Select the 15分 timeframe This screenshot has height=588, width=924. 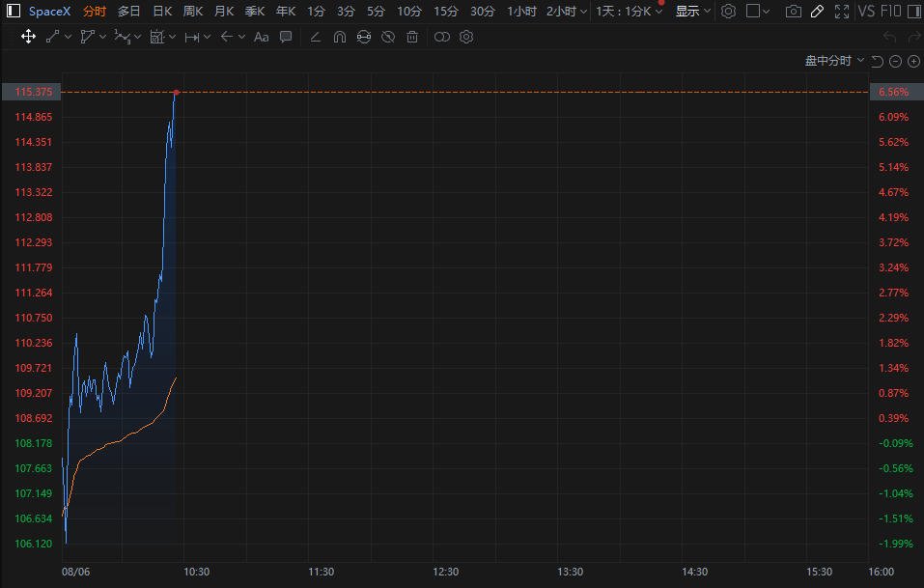[x=445, y=12]
